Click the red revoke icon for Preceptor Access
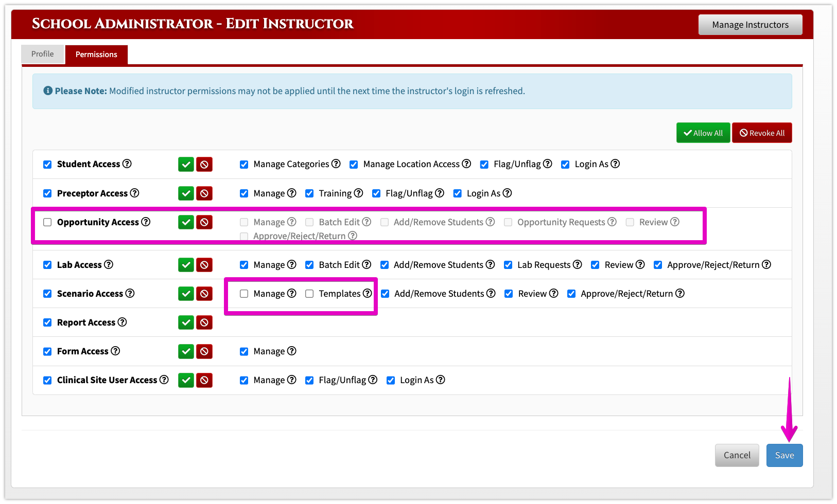Image resolution: width=837 pixels, height=504 pixels. (204, 193)
